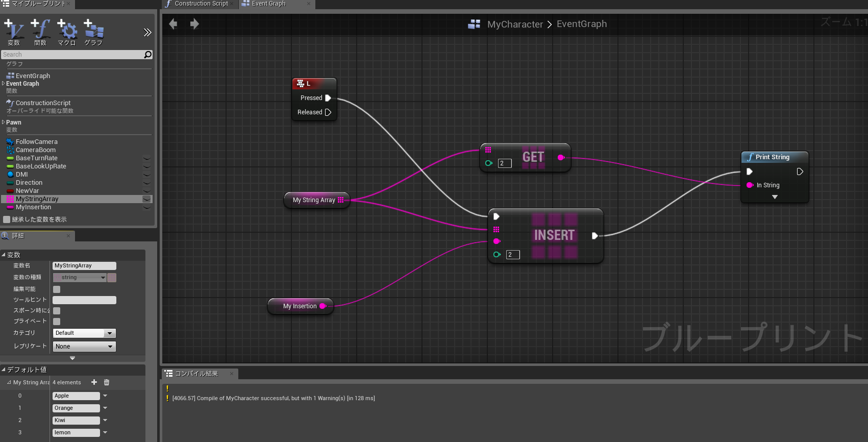Open the レプリケート None dropdown
The width and height of the screenshot is (868, 442).
tap(84, 347)
